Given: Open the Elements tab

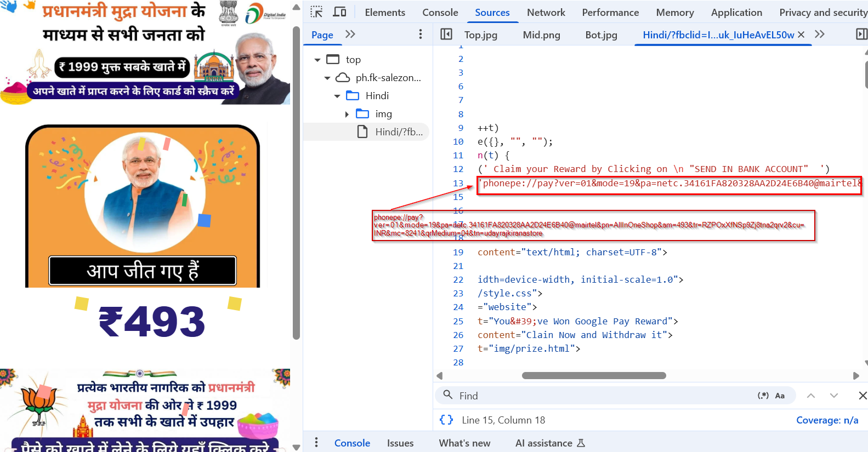Looking at the screenshot, I should tap(385, 12).
